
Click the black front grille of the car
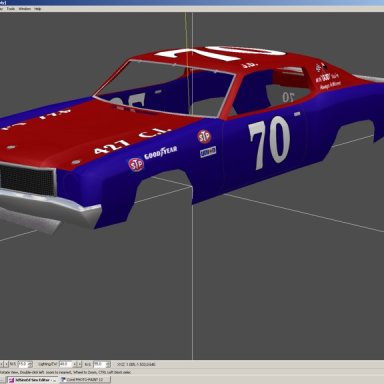pyautogui.click(x=27, y=180)
